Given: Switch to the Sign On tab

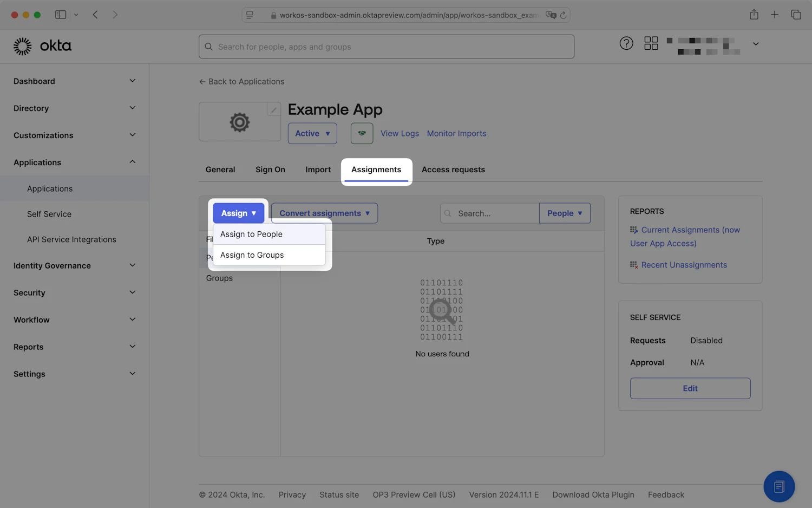Looking at the screenshot, I should pos(270,170).
